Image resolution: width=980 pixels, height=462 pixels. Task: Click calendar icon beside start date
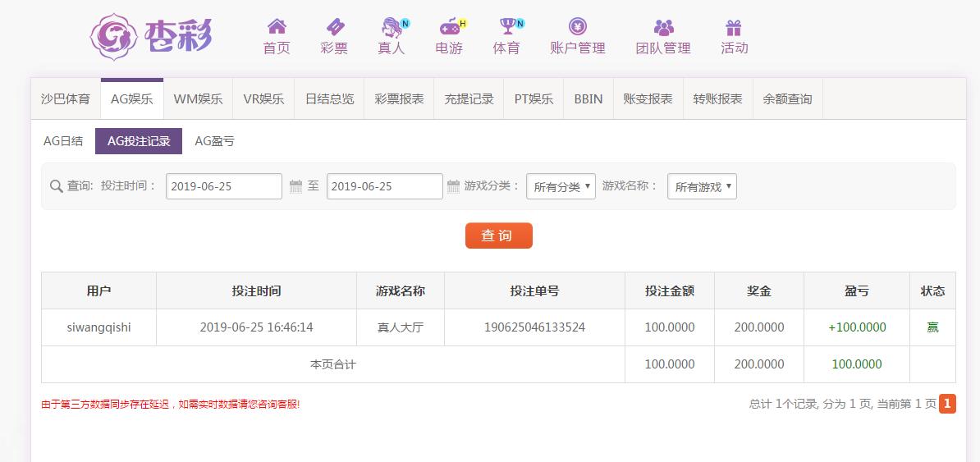[296, 187]
